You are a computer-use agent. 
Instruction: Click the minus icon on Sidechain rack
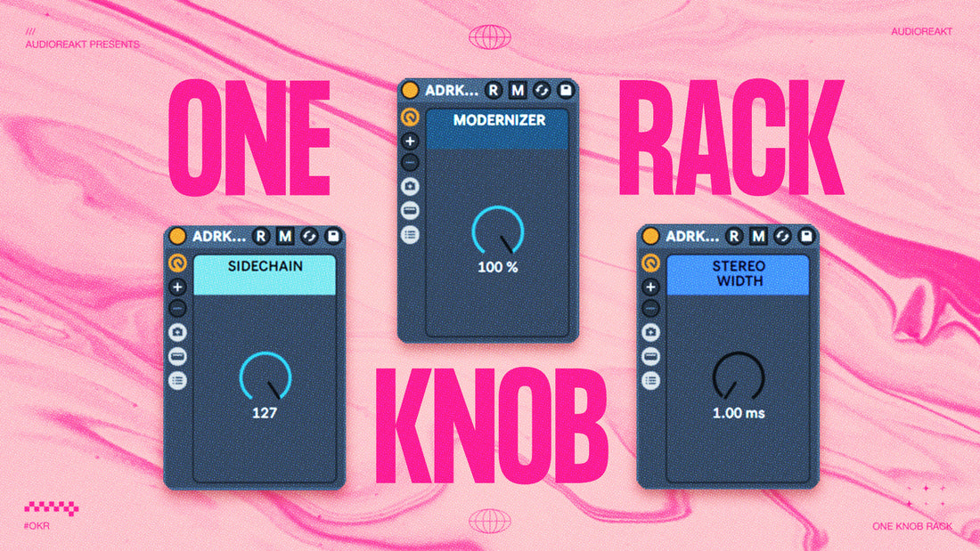click(x=177, y=308)
